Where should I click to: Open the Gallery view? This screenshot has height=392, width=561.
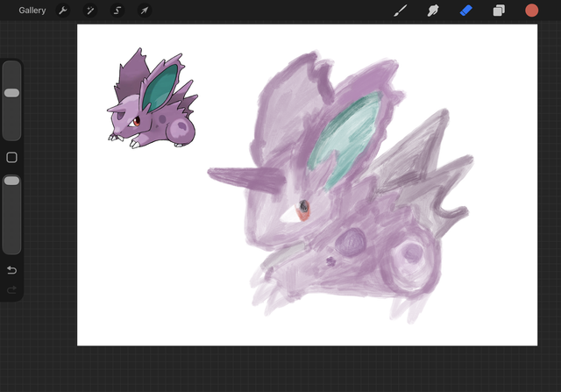coord(32,11)
